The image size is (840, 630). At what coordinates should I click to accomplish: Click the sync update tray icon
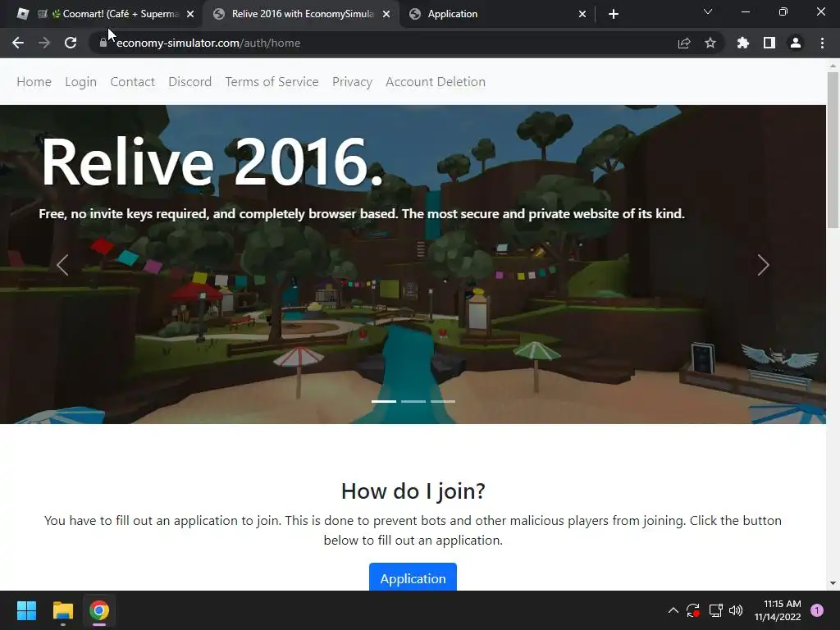693,610
